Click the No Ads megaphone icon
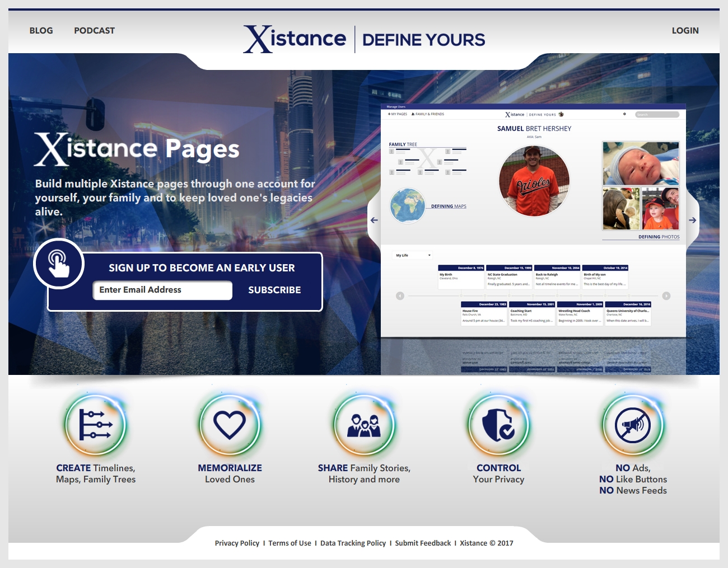Image resolution: width=728 pixels, height=568 pixels. 633,425
